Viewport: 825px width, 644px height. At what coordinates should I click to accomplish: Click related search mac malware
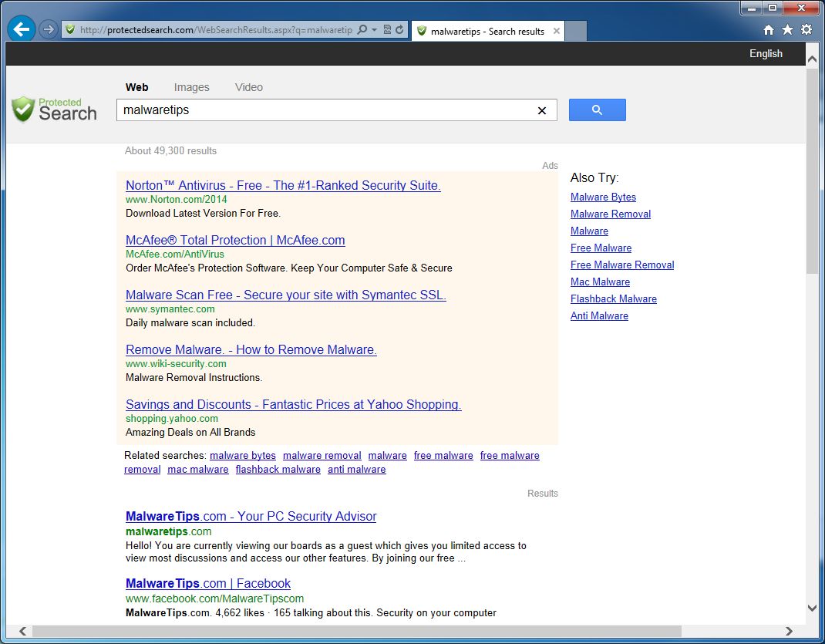(x=198, y=470)
